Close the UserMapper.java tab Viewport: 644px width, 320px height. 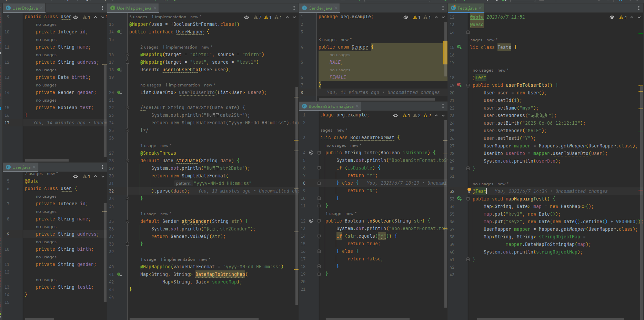[155, 8]
